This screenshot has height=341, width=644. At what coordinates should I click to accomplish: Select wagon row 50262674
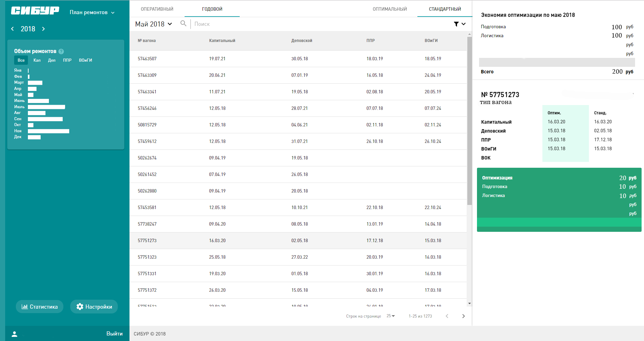pos(298,158)
